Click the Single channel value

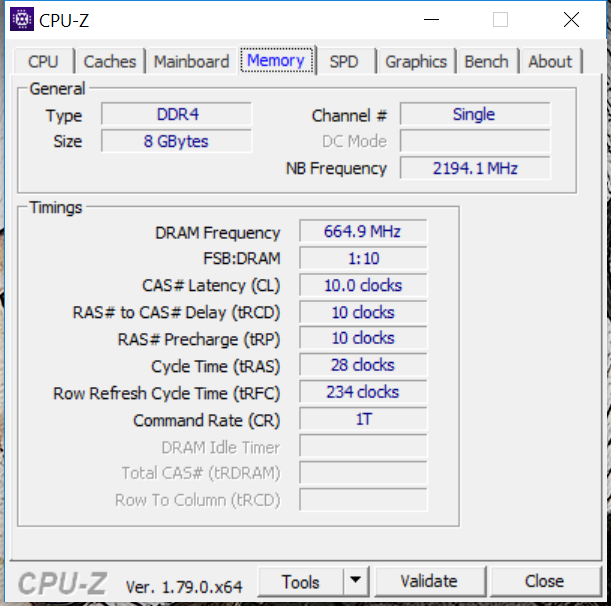pyautogui.click(x=475, y=114)
